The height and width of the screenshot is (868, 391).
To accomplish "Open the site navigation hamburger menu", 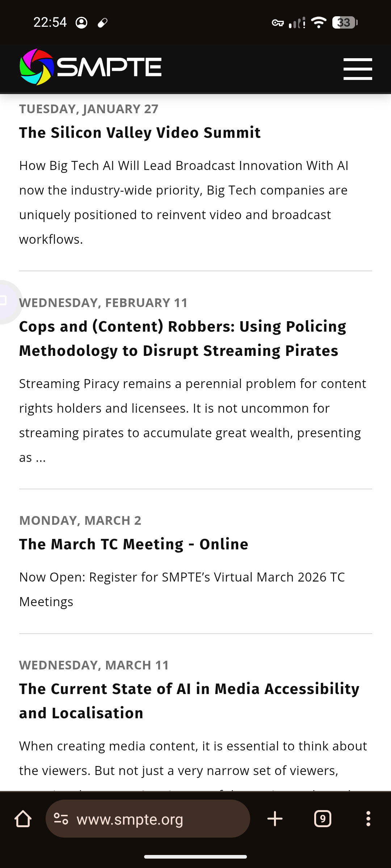I will (358, 68).
